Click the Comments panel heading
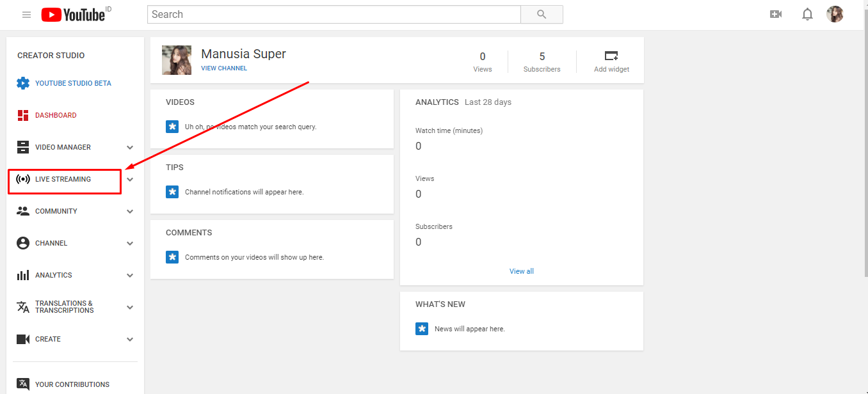 [189, 233]
